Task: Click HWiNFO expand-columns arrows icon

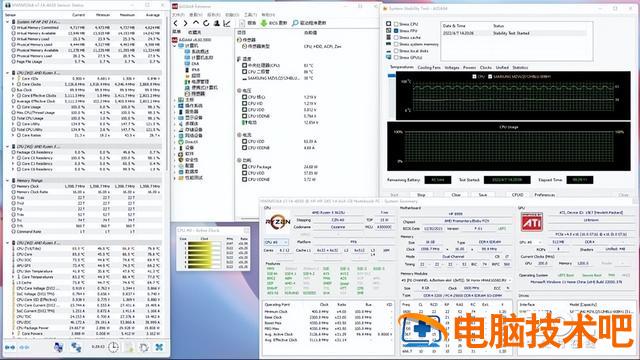Action: tap(10, 347)
